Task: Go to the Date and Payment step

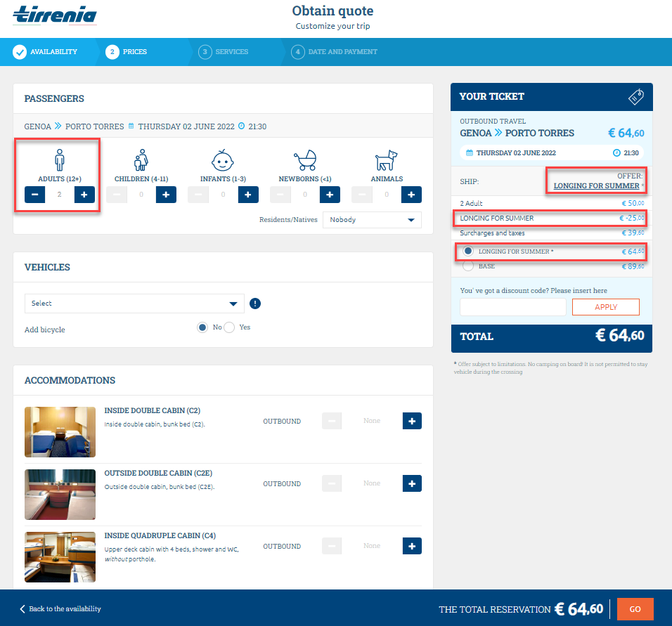Action: (335, 52)
